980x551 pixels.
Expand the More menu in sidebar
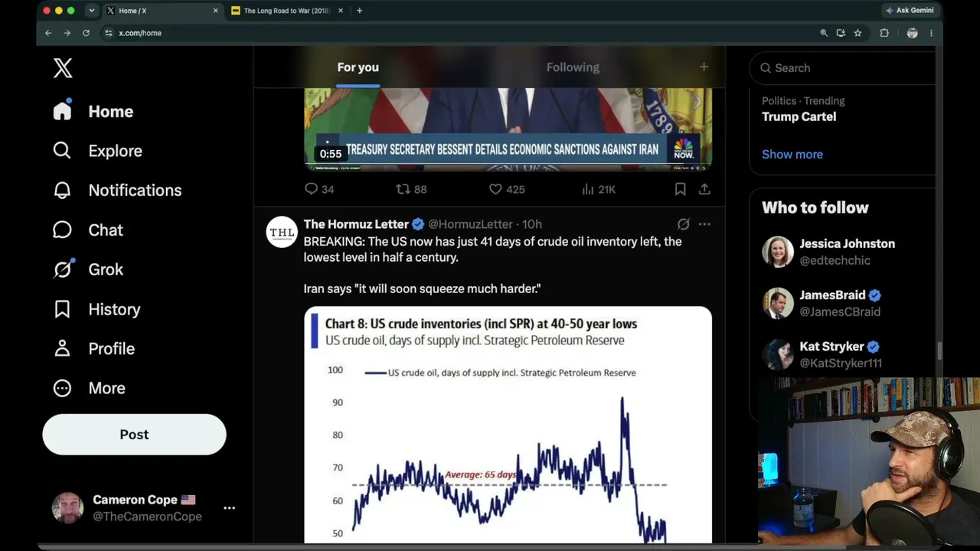coord(90,388)
